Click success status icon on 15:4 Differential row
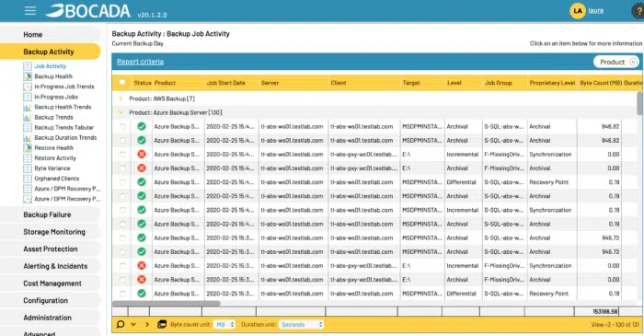The image size is (644, 336). (142, 182)
